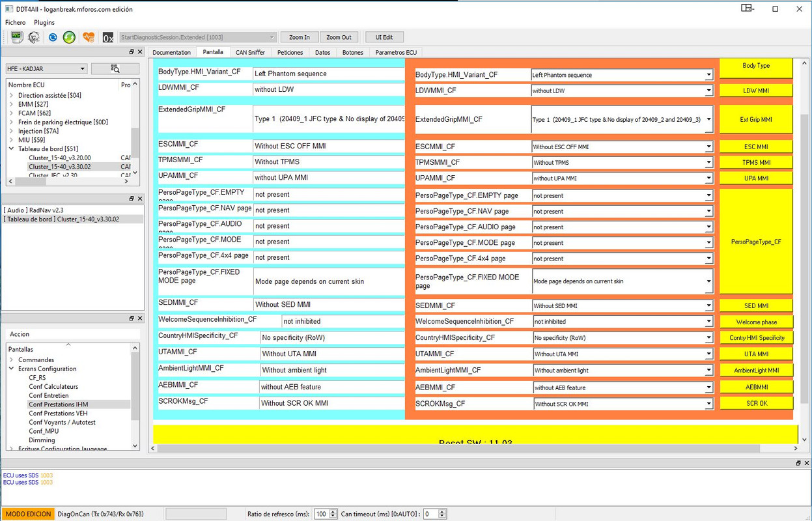This screenshot has height=521, width=812.
Task: Click the expert mode face icon
Action: (34, 37)
